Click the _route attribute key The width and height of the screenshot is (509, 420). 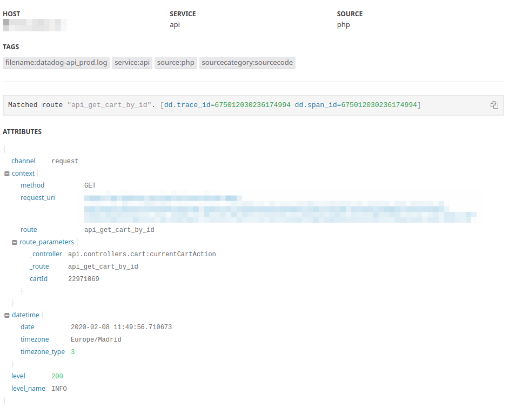click(x=39, y=266)
